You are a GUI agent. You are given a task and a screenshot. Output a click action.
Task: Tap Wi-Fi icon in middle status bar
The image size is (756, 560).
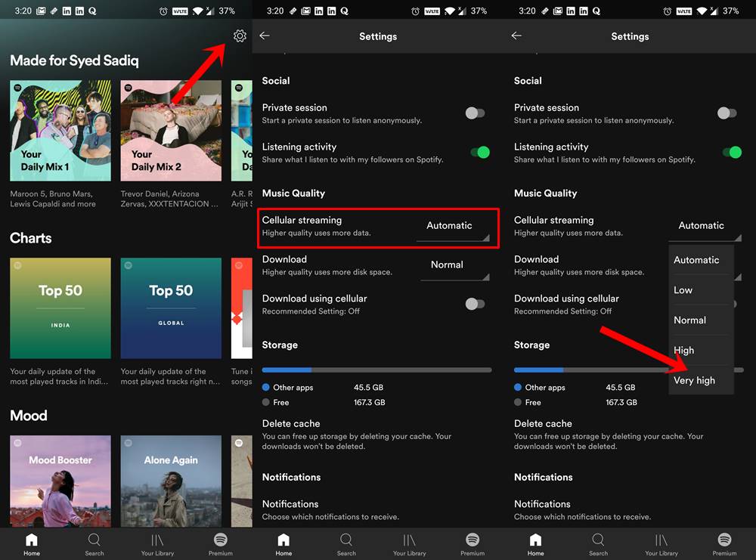tap(449, 11)
